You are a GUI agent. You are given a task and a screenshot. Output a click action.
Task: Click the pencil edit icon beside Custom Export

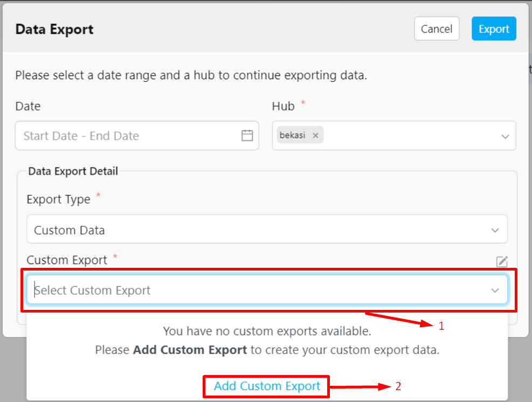[x=502, y=261]
